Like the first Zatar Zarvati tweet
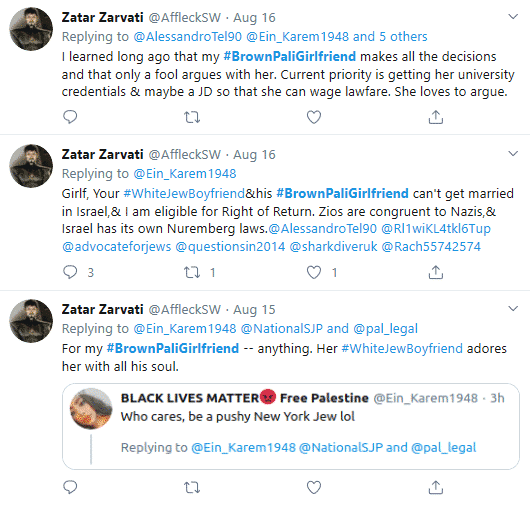 tap(314, 117)
